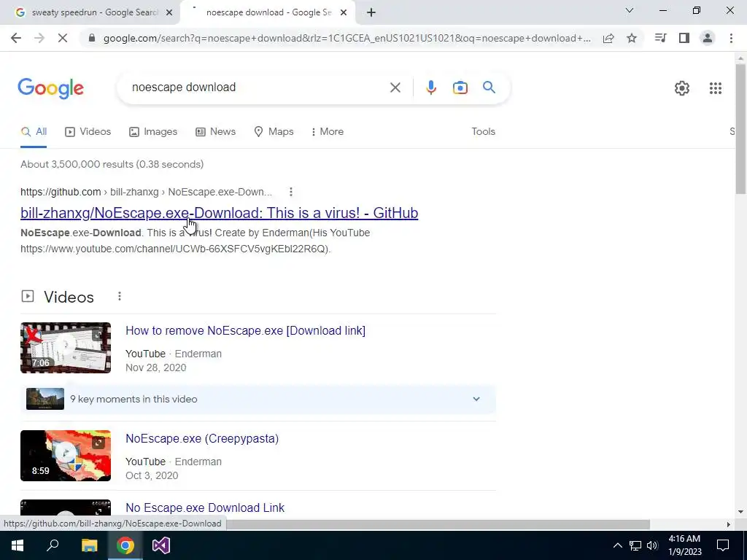Click the vertical page scrollbar
This screenshot has height=560, width=747.
click(740, 128)
